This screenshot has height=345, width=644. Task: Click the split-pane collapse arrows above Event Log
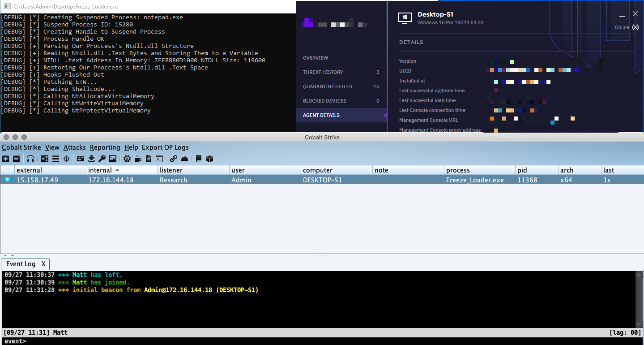(9, 255)
